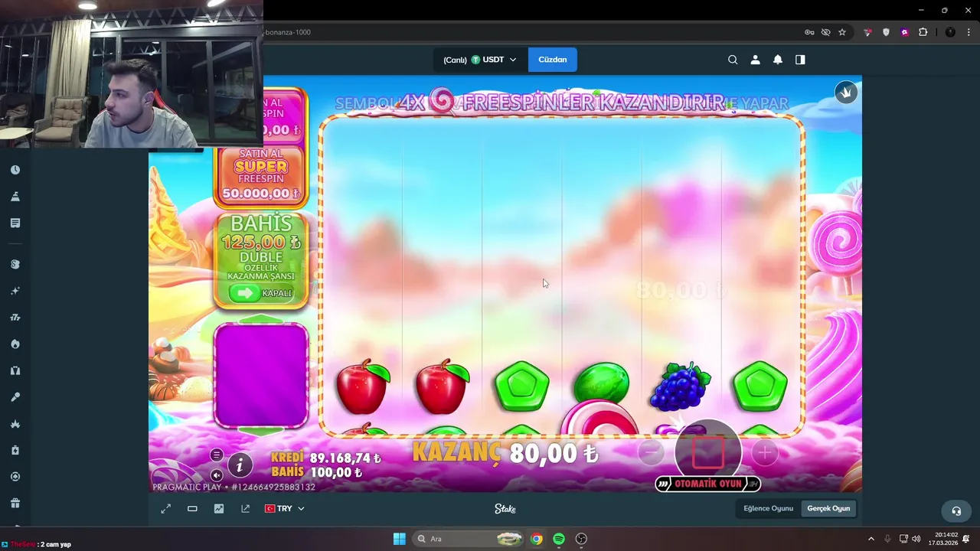The width and height of the screenshot is (980, 551).
Task: Click the browser address bar URL
Action: coord(287,32)
